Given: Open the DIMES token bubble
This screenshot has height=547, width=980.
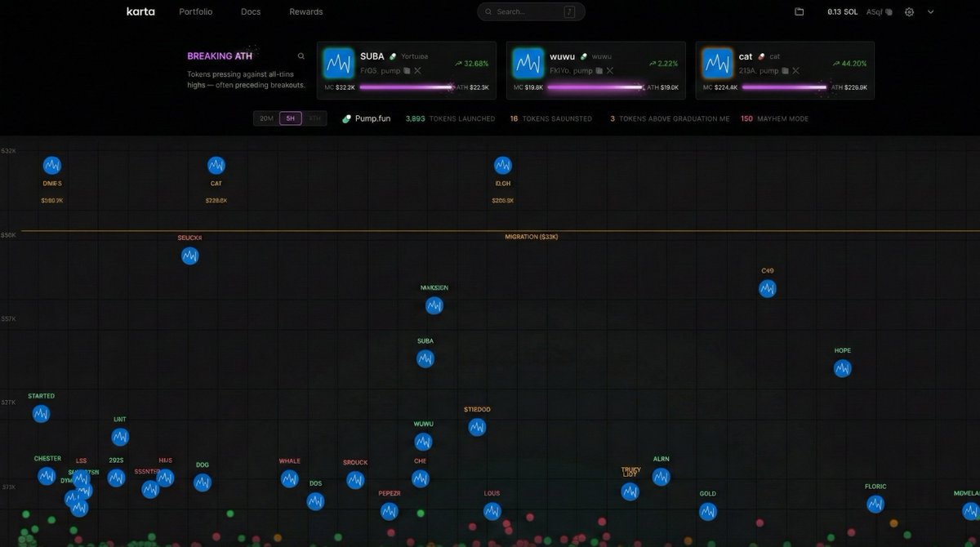Looking at the screenshot, I should tap(52, 165).
